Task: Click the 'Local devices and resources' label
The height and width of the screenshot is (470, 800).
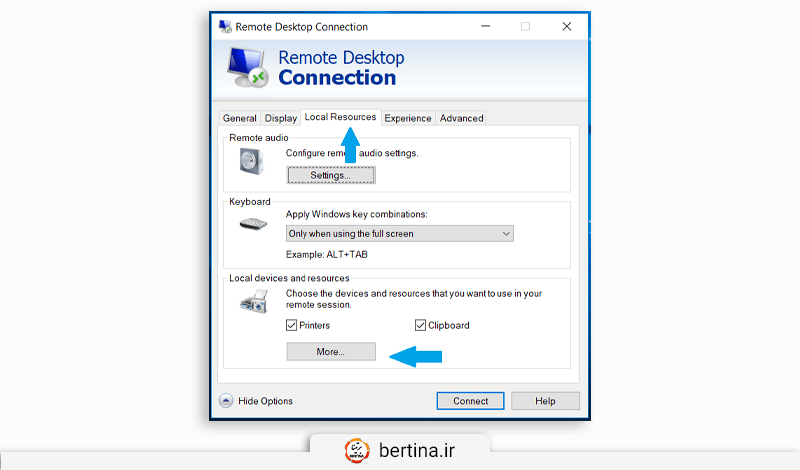Action: 289,278
